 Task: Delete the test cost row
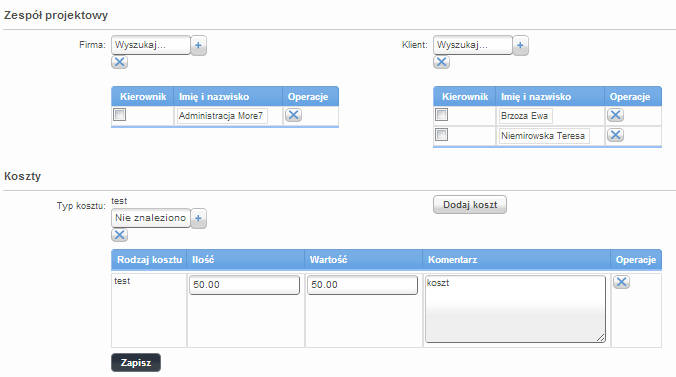click(621, 282)
